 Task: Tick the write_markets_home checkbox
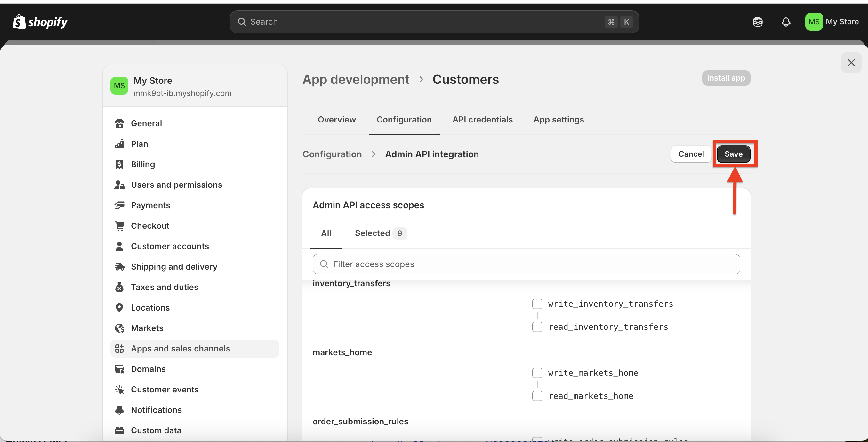tap(537, 373)
